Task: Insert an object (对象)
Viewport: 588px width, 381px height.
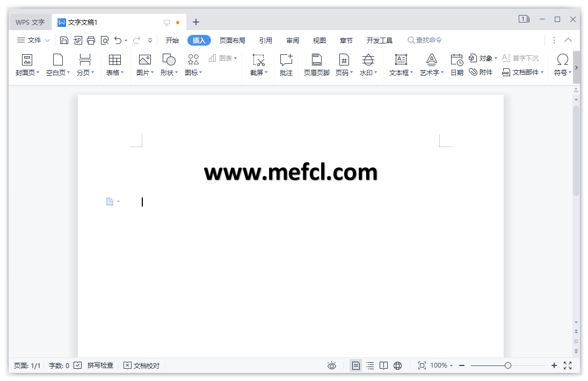Action: 483,58
